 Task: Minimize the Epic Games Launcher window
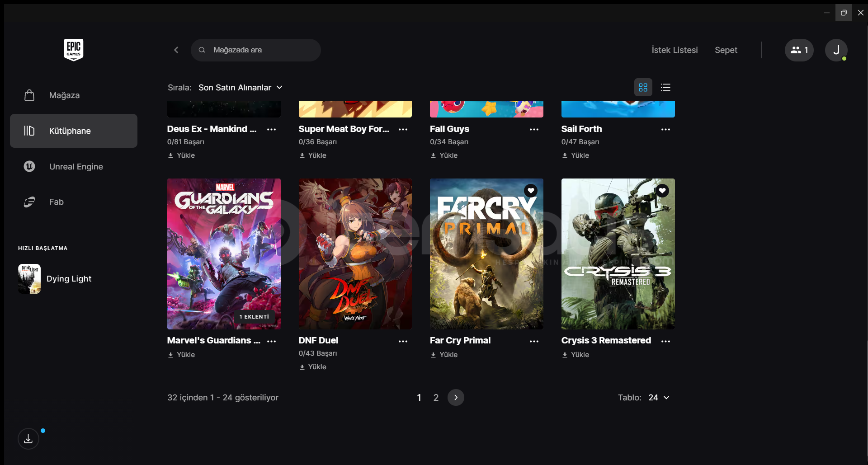827,13
